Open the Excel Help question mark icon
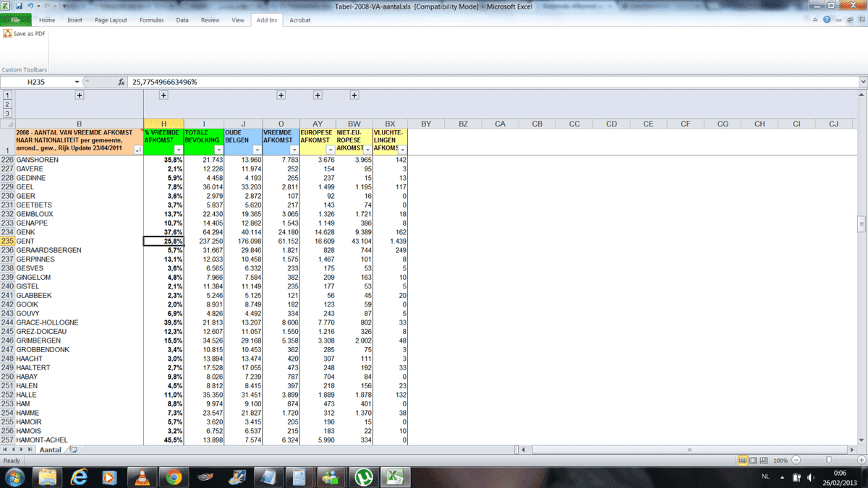Viewport: 868px width, 488px height. point(826,20)
